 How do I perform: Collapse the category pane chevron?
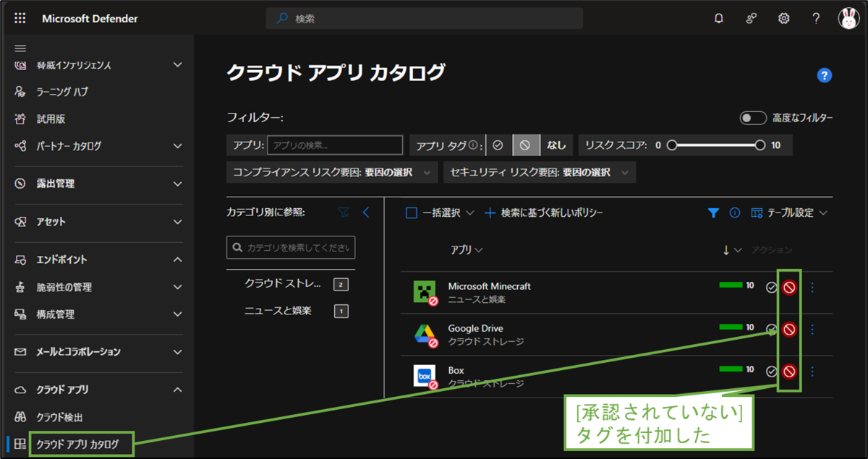pos(365,213)
